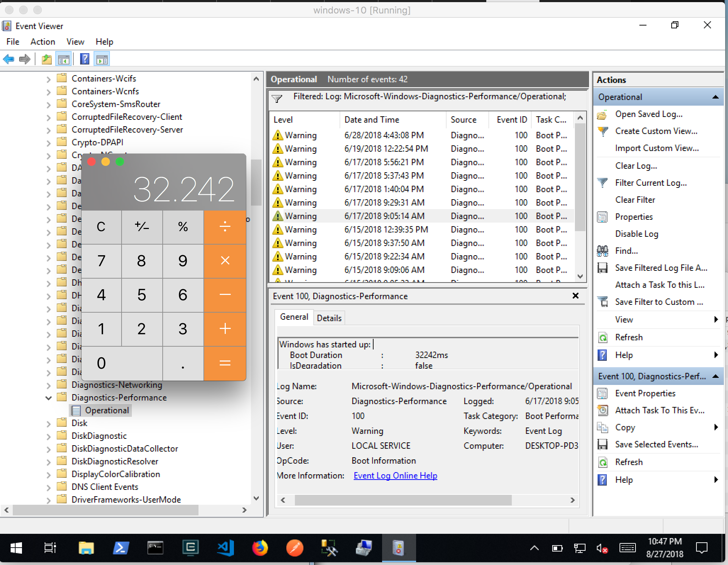Click Save Selected Events action
The image size is (728, 565).
pyautogui.click(x=656, y=444)
